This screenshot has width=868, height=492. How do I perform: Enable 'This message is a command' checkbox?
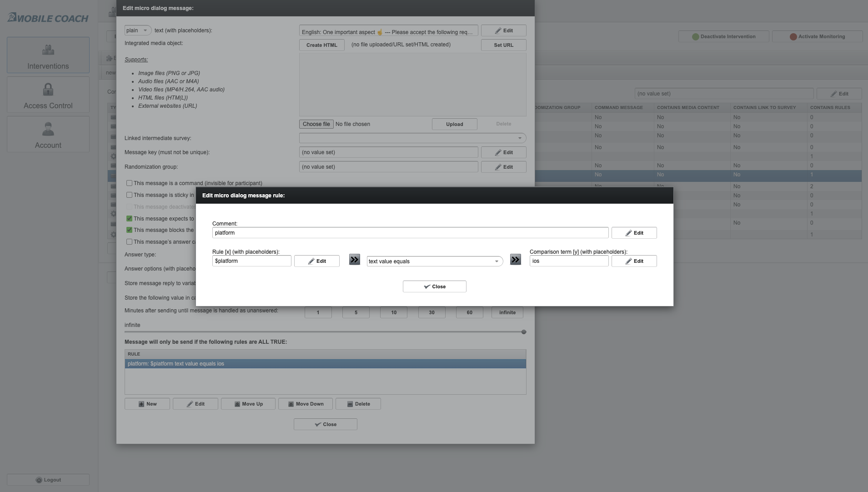(130, 183)
